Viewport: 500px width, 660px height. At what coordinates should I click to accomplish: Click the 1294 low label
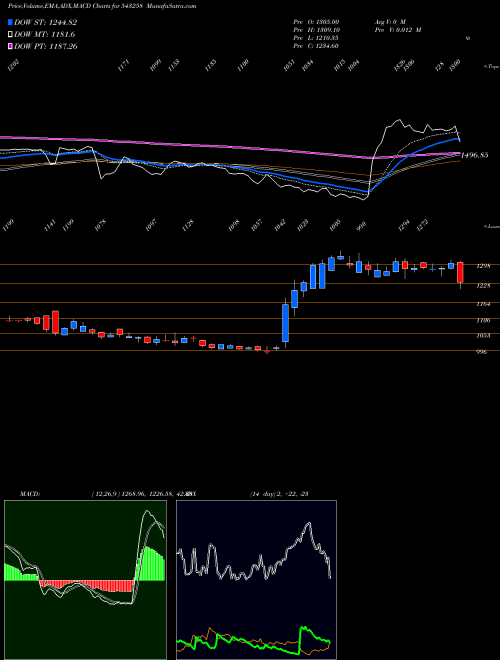(403, 225)
